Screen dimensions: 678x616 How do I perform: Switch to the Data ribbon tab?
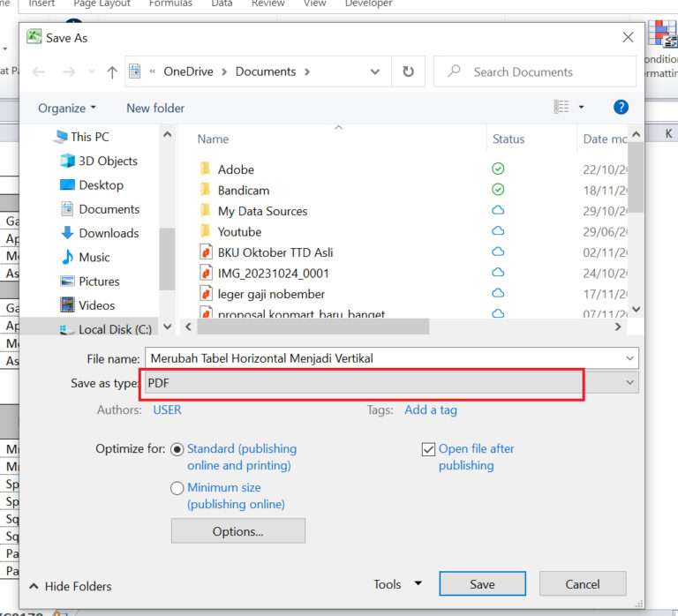coord(222,4)
